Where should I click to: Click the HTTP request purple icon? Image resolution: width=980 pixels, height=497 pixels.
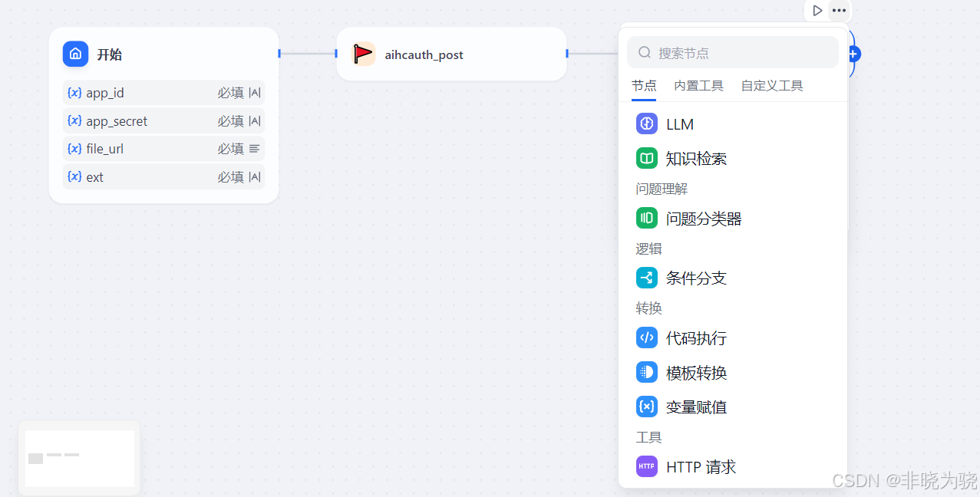[647, 466]
